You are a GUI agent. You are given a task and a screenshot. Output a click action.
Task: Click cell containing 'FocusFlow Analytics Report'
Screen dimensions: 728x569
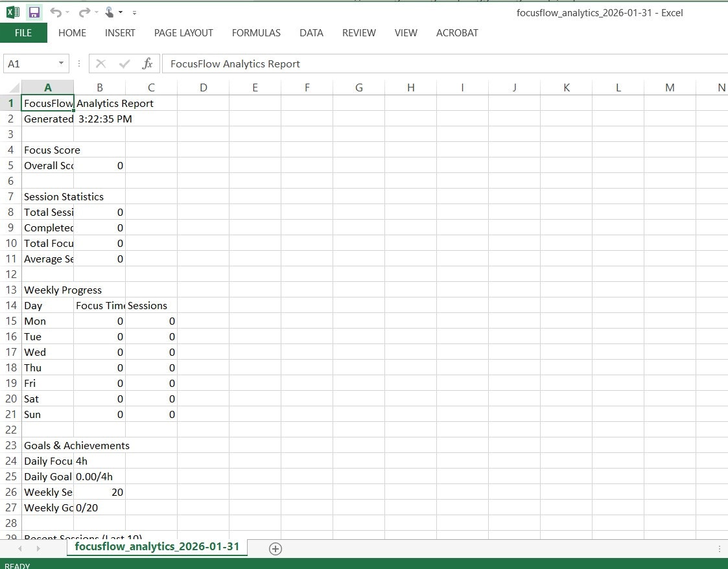pos(47,103)
